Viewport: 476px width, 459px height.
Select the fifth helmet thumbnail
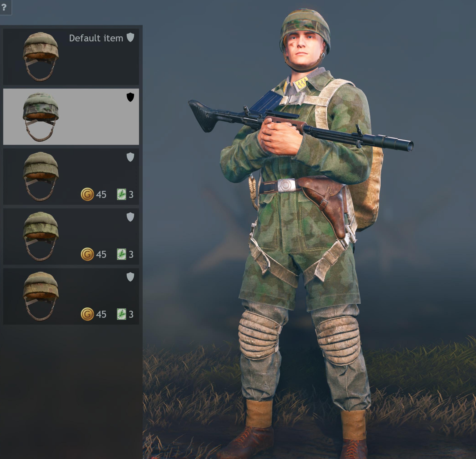(41, 296)
